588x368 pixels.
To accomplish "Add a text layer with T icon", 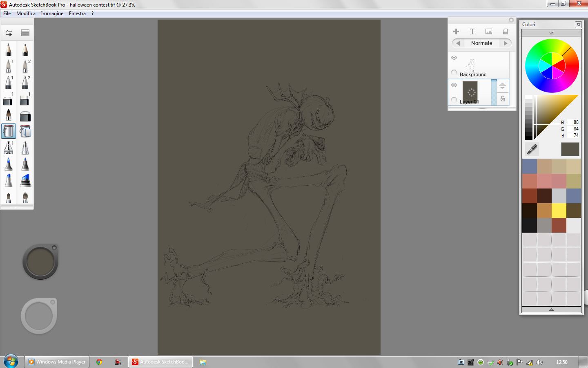I will click(x=472, y=31).
